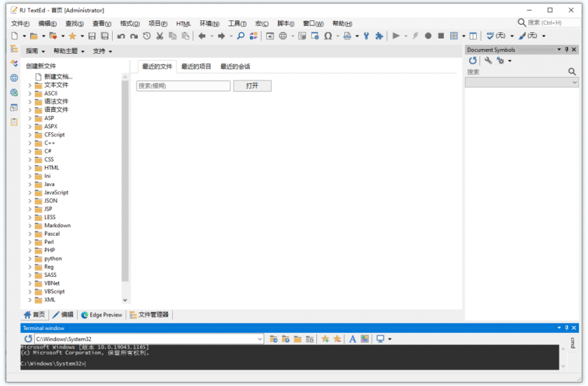Screen dimensions: 588x386
Task: Expand the JavaScript folder in tree
Action: 30,192
